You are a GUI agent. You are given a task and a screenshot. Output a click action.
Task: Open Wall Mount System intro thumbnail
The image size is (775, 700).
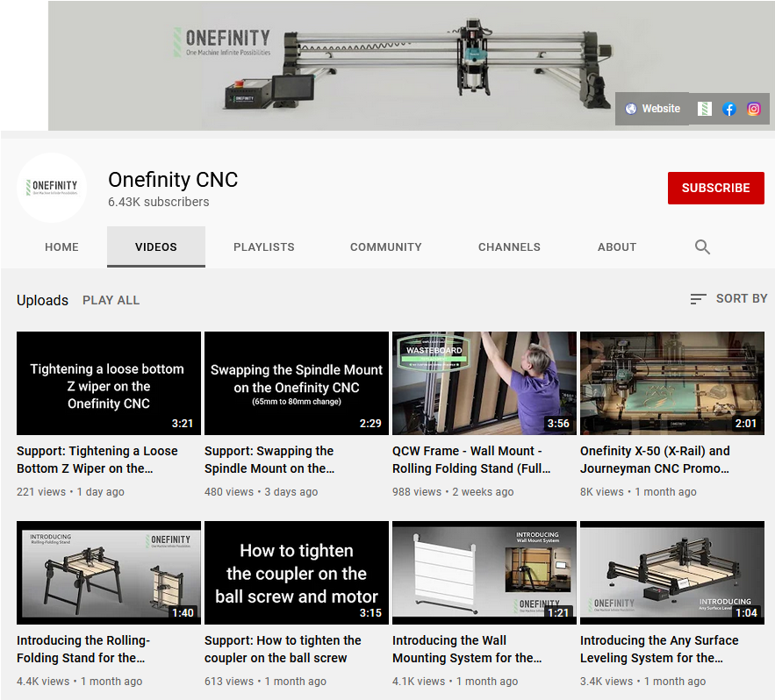(x=484, y=573)
